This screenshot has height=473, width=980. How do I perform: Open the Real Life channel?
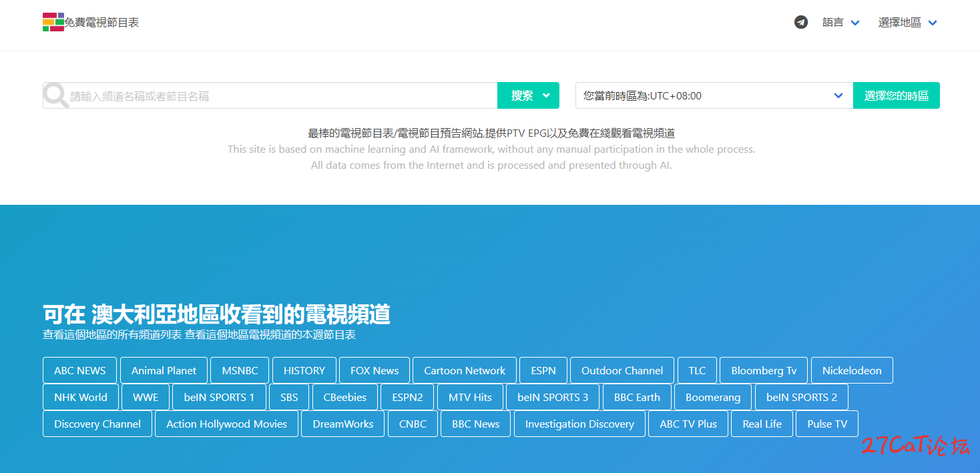762,424
